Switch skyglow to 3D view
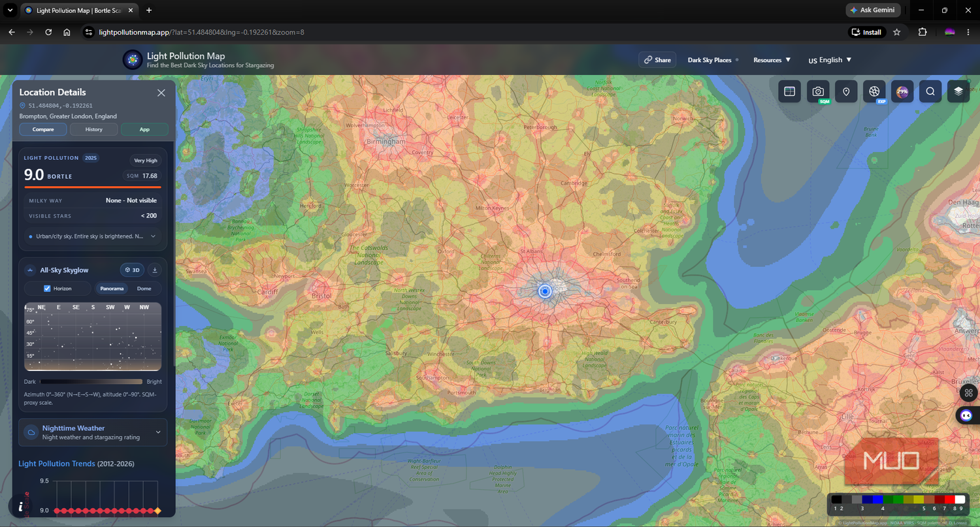Screen dimensions: 980x527 (133, 270)
